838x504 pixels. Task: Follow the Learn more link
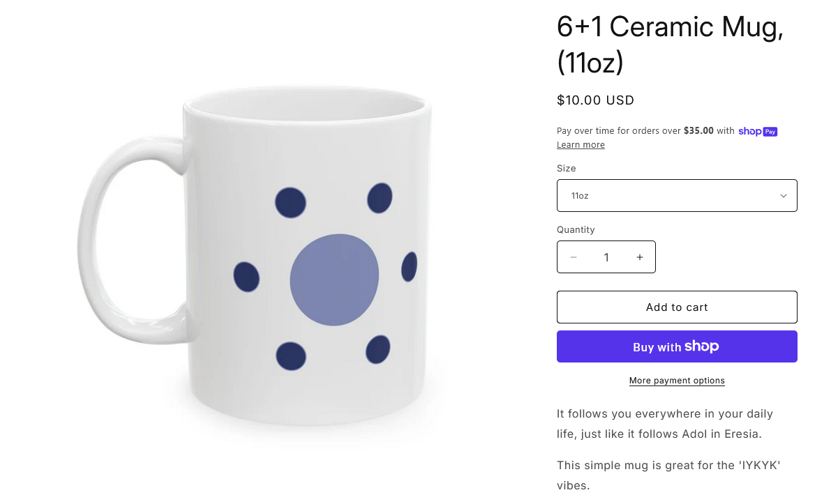pos(581,145)
